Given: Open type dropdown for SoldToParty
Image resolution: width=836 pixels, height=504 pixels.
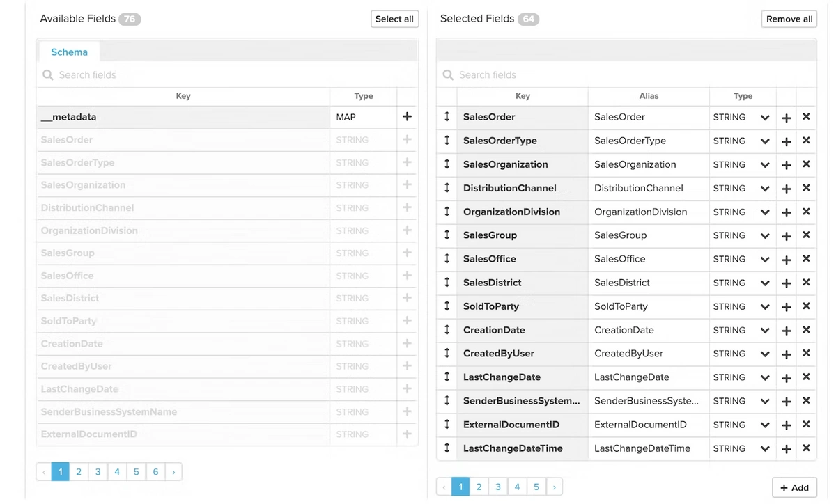Looking at the screenshot, I should coord(765,307).
